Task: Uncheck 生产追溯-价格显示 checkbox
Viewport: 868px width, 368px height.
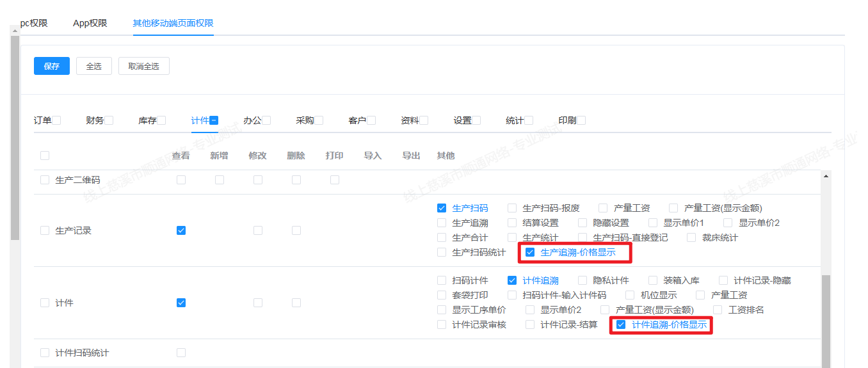Action: coord(530,252)
